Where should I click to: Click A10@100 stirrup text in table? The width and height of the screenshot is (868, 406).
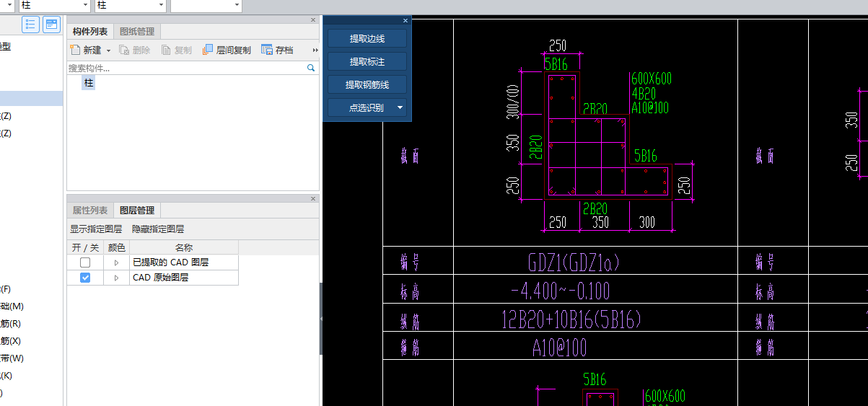560,348
